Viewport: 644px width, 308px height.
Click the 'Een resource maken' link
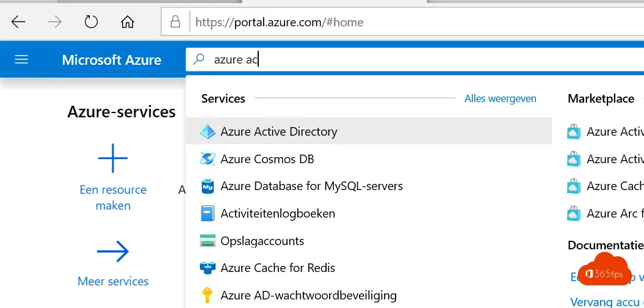(x=113, y=197)
